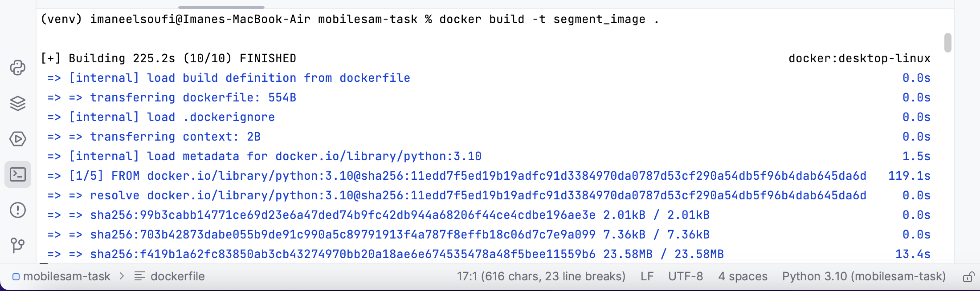Click the module square icon beside mobilesam-task
The image size is (980, 291).
16,277
